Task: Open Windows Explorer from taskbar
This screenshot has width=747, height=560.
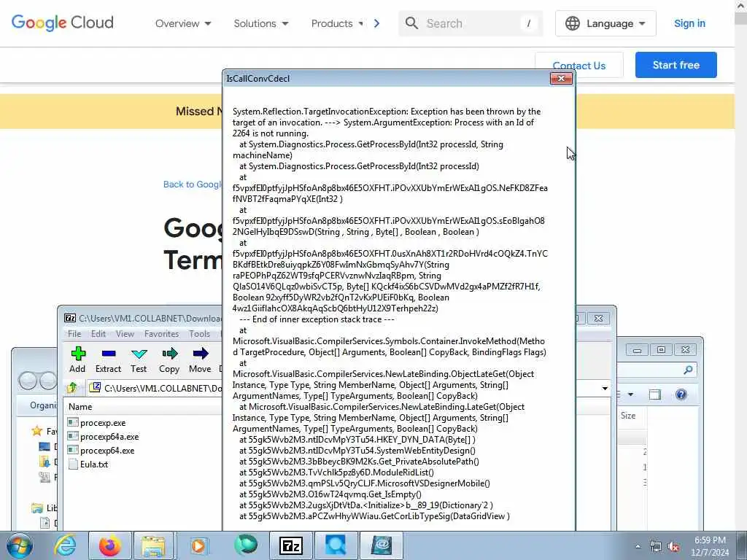Action: (152, 545)
